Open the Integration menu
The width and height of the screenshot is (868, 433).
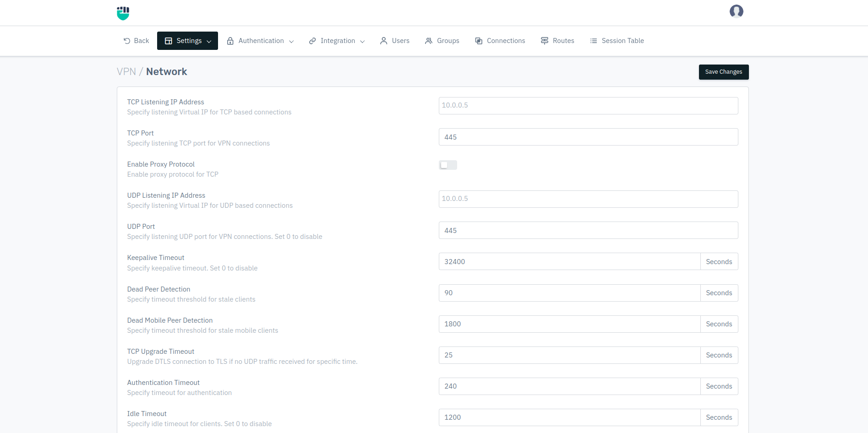337,41
